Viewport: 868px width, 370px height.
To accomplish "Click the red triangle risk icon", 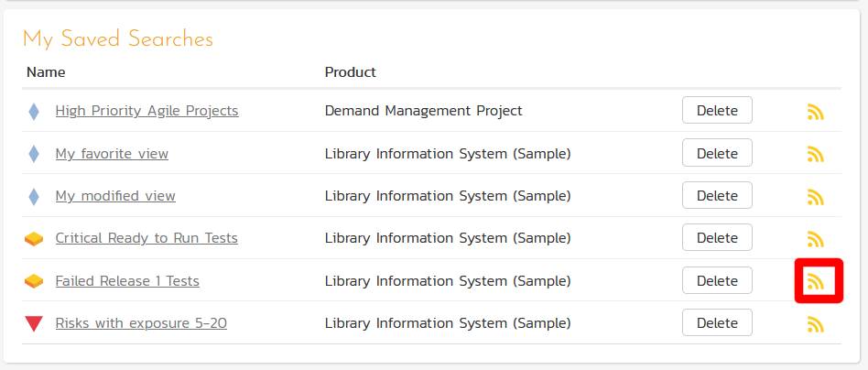I will tap(34, 323).
